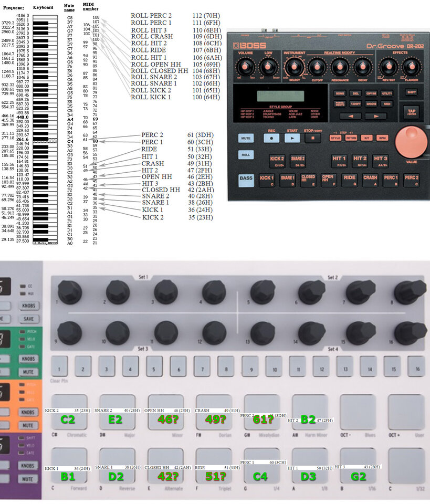Click the STOP/CONT button on the DR-202
Image resolution: width=430 pixels, height=504 pixels.
tap(313, 138)
